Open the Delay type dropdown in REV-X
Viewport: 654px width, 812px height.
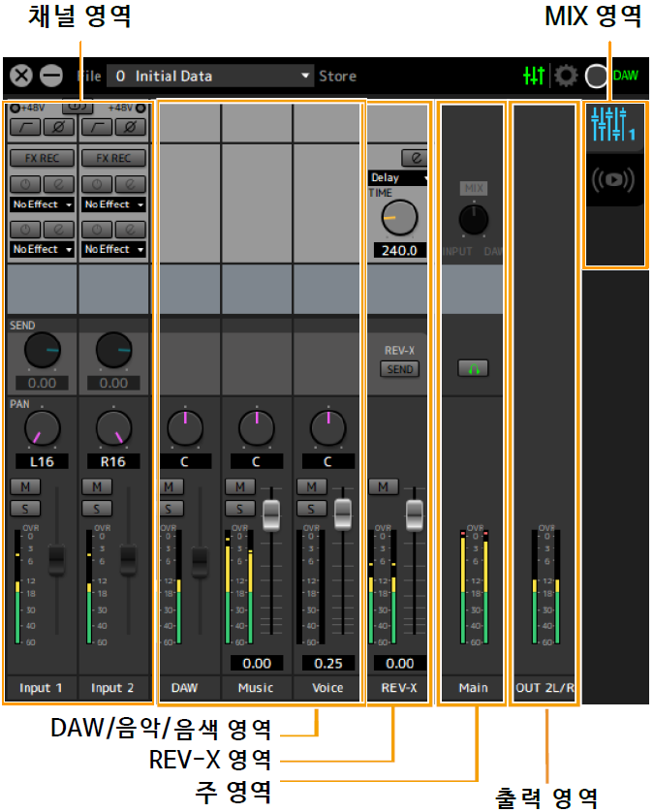tap(398, 178)
